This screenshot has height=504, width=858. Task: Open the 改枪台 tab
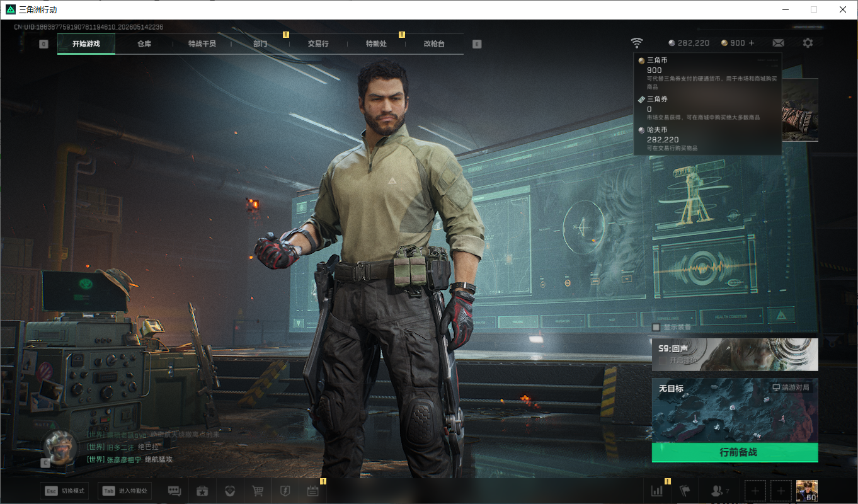tap(434, 44)
